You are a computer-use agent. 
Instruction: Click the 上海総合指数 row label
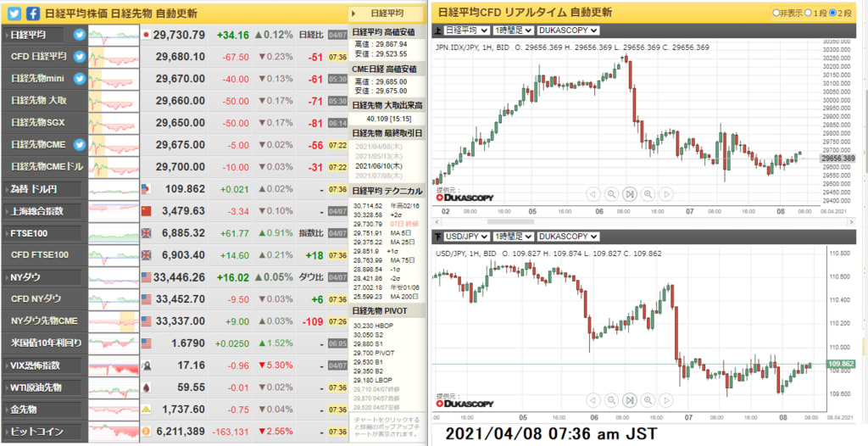[x=42, y=211]
